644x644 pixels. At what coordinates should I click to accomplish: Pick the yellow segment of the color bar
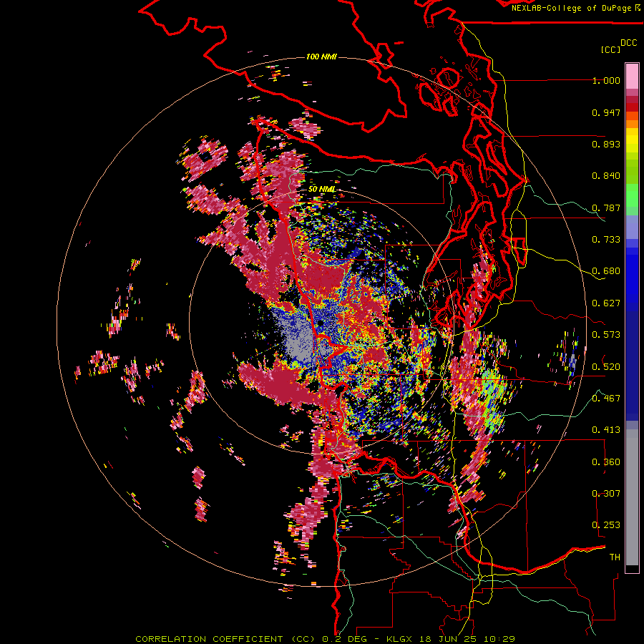click(x=632, y=140)
